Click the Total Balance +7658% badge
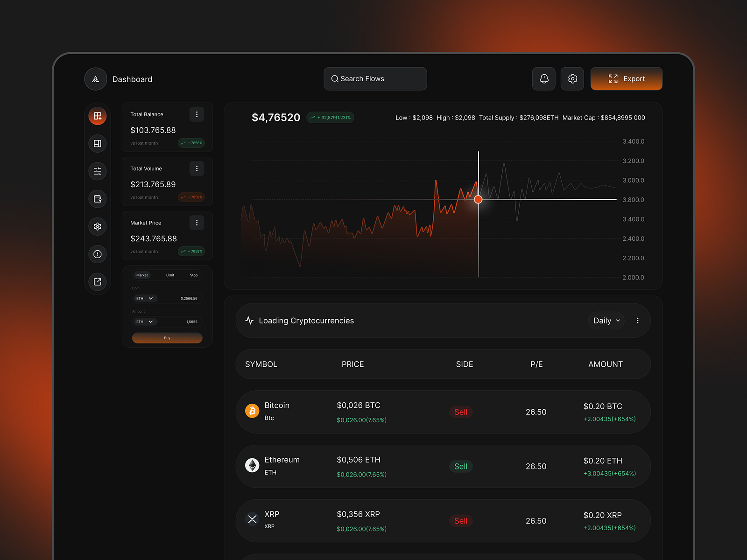 tap(191, 143)
